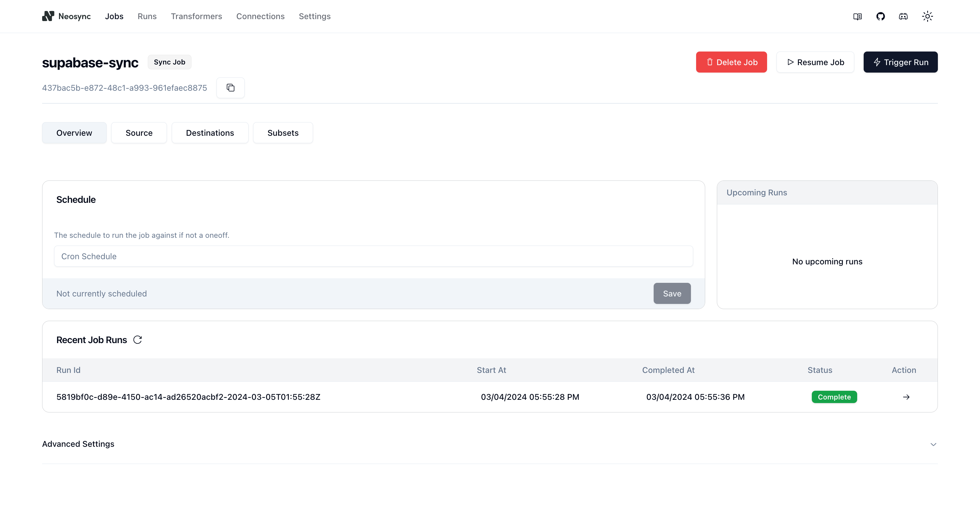Image resolution: width=980 pixels, height=520 pixels.
Task: Click the red Delete Job button
Action: click(731, 62)
